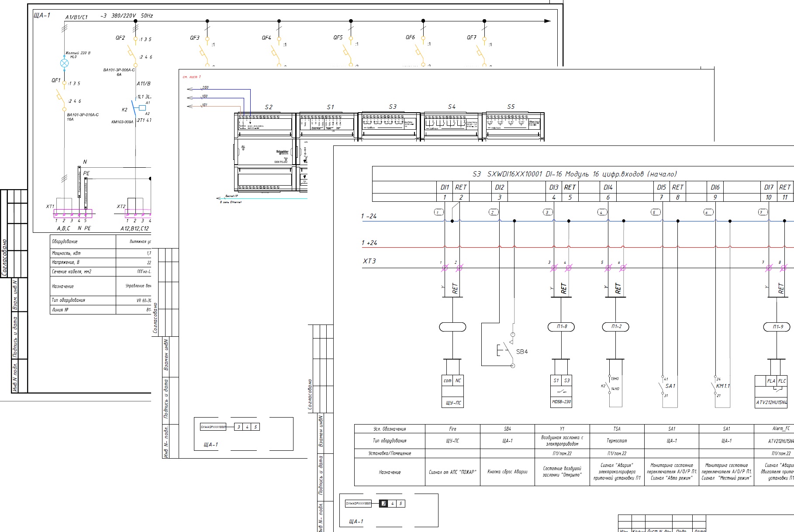Select the 'Термостат' table cell
Image resolution: width=794 pixels, height=532 pixels.
coord(617,441)
